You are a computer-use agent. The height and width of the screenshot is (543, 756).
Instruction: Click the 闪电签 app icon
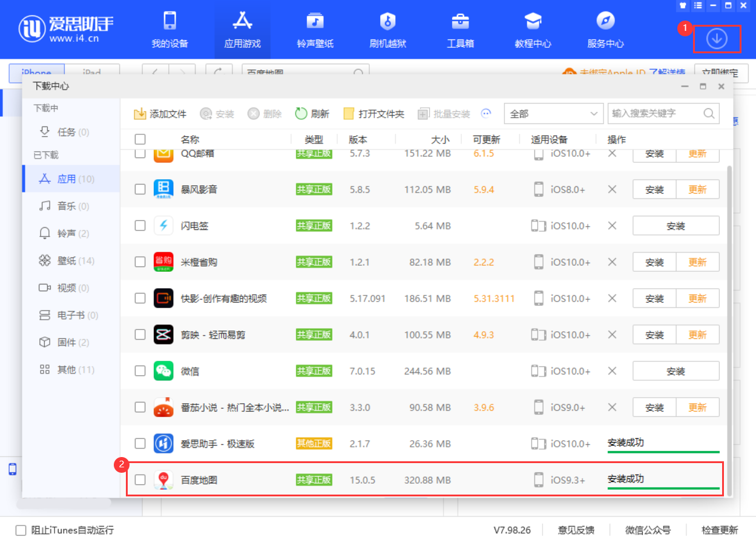click(x=163, y=226)
